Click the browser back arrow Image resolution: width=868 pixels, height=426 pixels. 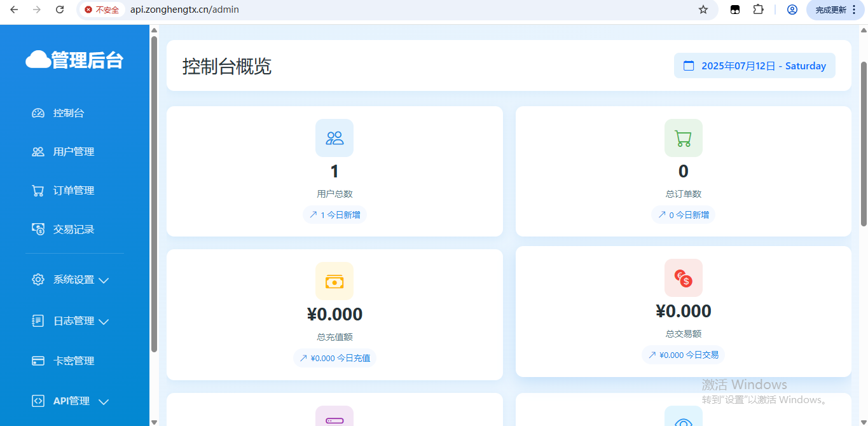[x=14, y=10]
